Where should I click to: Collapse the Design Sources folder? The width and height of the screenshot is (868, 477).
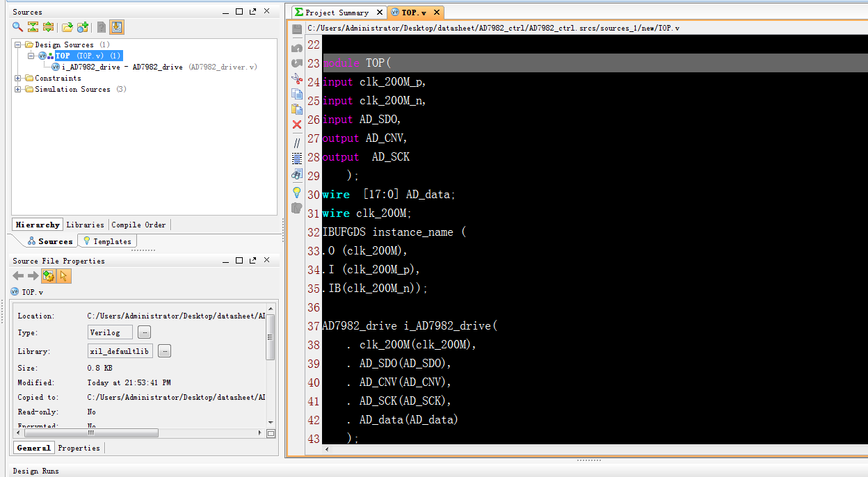coord(18,45)
